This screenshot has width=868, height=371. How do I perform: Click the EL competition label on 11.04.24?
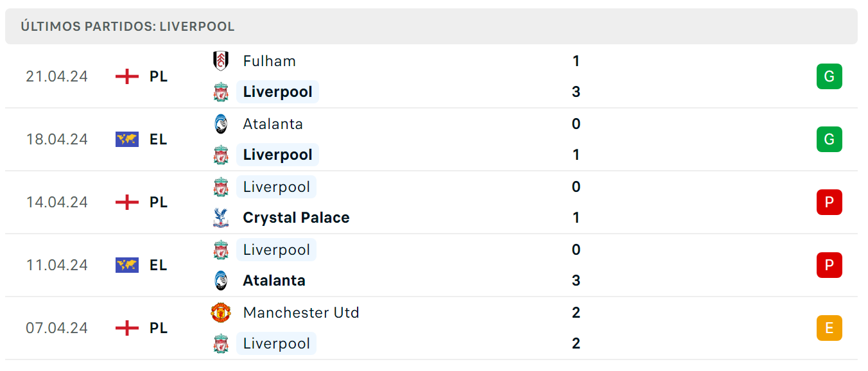click(159, 265)
